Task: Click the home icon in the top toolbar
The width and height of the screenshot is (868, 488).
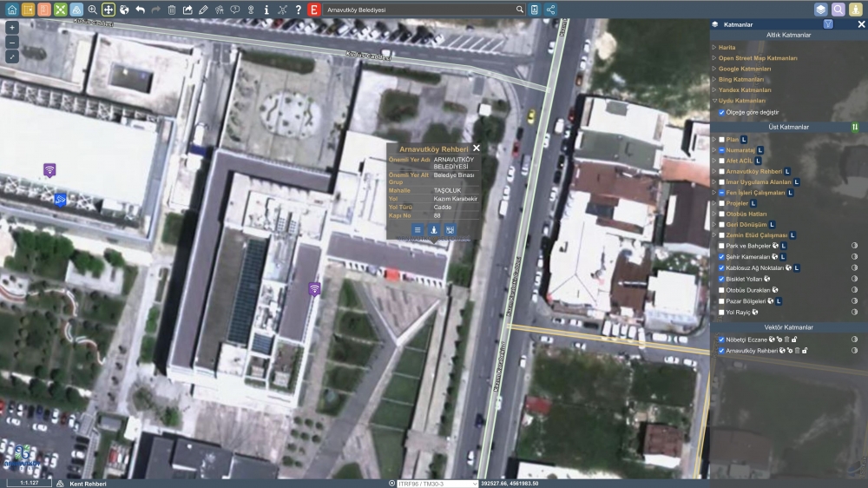Action: coord(11,10)
